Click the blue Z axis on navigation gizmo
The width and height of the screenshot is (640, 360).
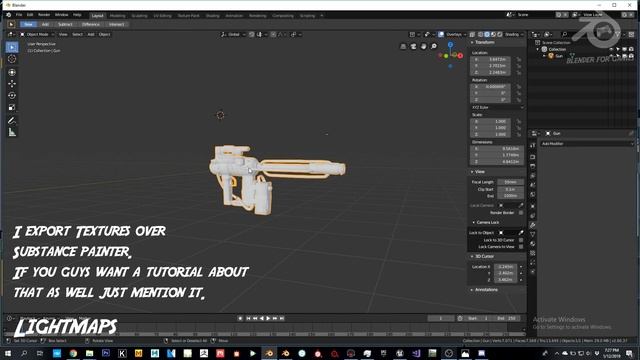(x=450, y=44)
